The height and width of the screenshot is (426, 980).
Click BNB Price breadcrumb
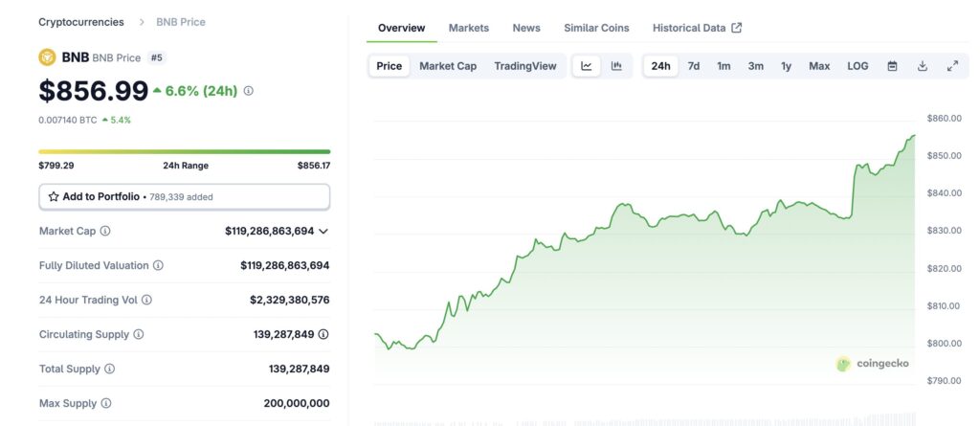tap(181, 22)
